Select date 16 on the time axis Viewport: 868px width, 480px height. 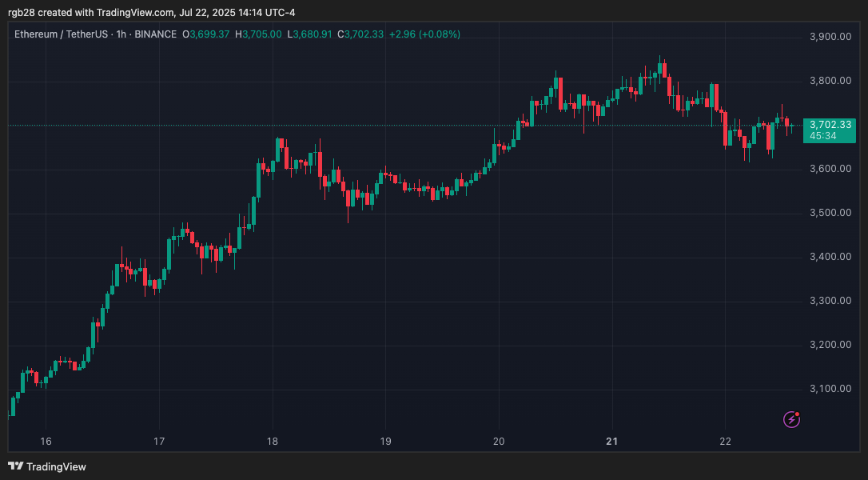coord(46,442)
